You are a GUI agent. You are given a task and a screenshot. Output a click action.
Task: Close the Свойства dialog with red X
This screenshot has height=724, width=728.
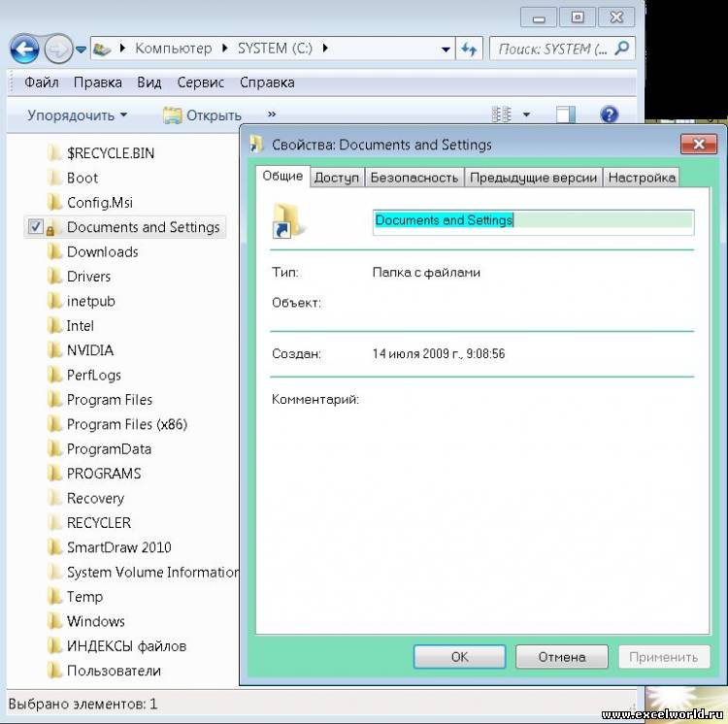coord(699,144)
